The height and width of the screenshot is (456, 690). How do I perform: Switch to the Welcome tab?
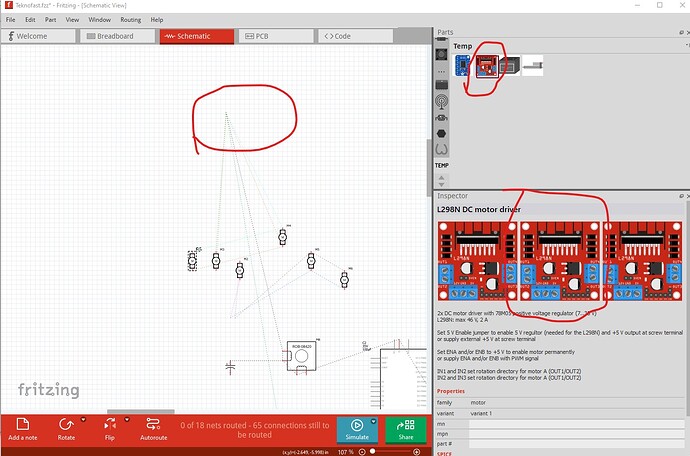pyautogui.click(x=38, y=36)
